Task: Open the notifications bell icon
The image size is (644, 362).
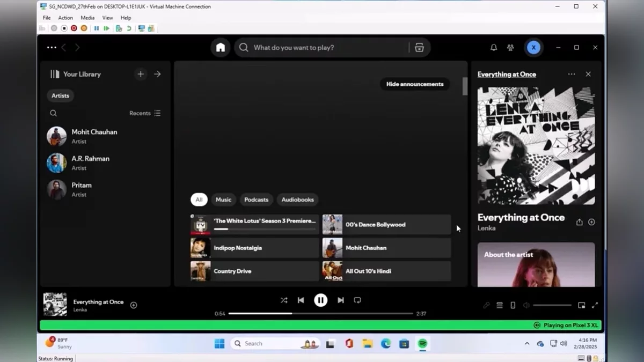Action: [493, 48]
